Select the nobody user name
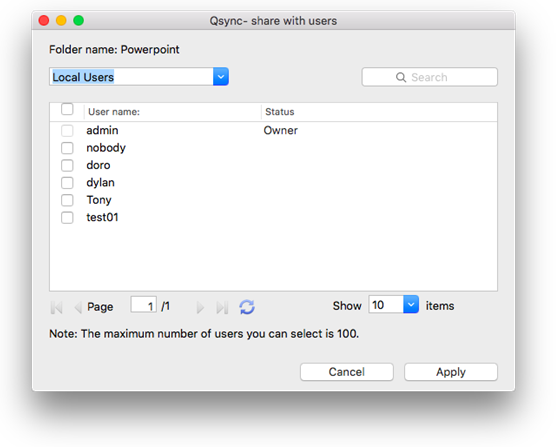This screenshot has height=447, width=556. 106,148
